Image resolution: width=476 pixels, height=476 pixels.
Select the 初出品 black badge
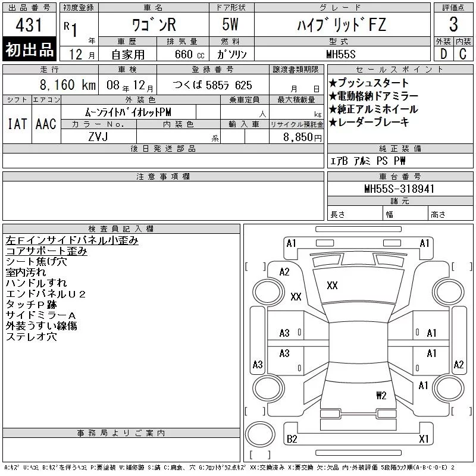29,49
